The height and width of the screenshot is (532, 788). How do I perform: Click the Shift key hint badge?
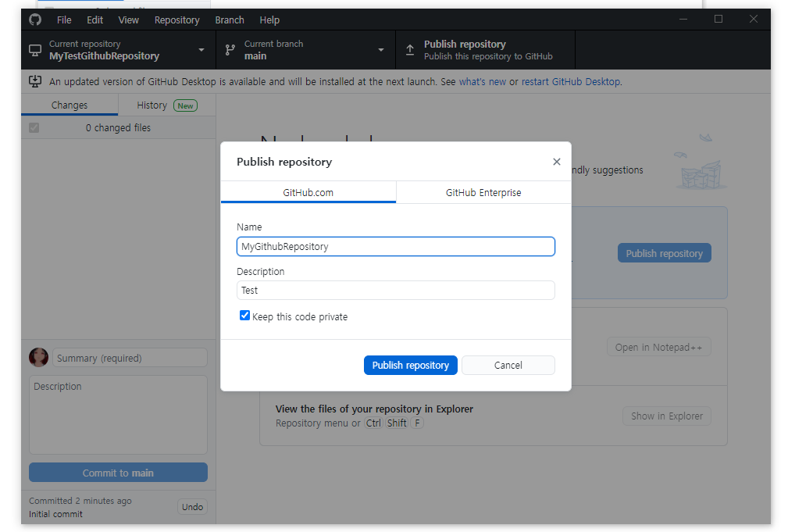tap(397, 423)
